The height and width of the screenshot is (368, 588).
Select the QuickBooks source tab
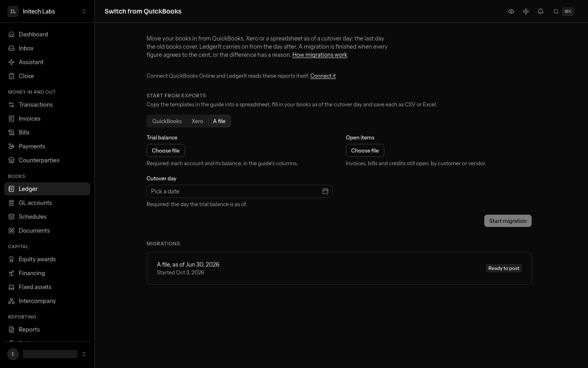(x=167, y=121)
